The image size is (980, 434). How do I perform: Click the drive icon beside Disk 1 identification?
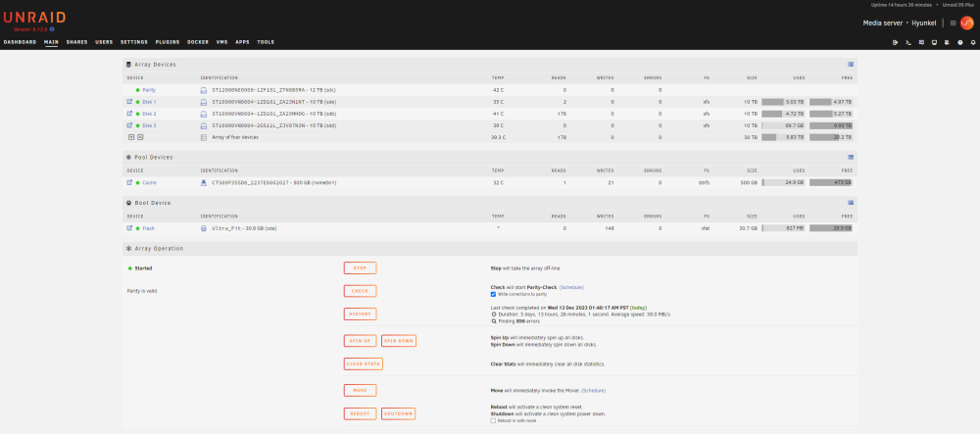(204, 103)
